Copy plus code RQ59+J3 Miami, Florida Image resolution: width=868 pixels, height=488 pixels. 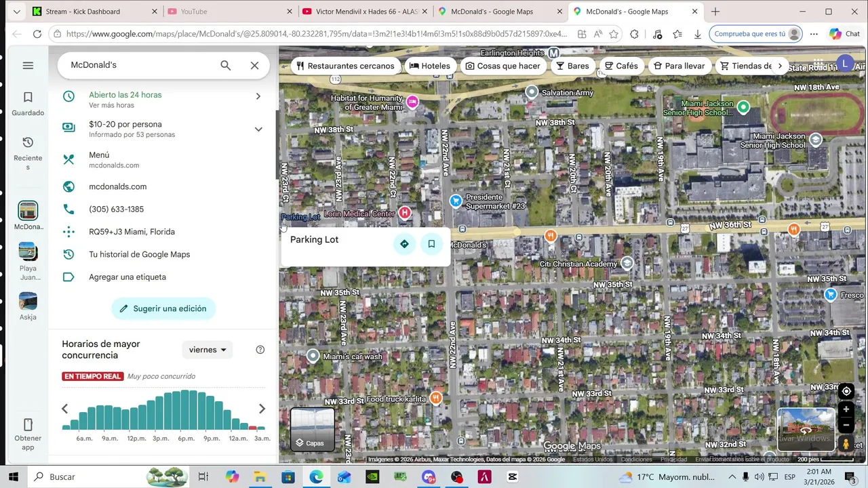pyautogui.click(x=163, y=232)
